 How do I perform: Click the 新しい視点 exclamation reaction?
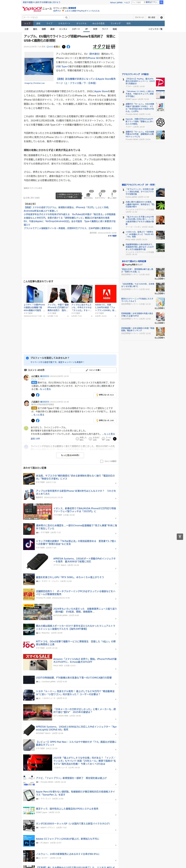tap(112, 195)
